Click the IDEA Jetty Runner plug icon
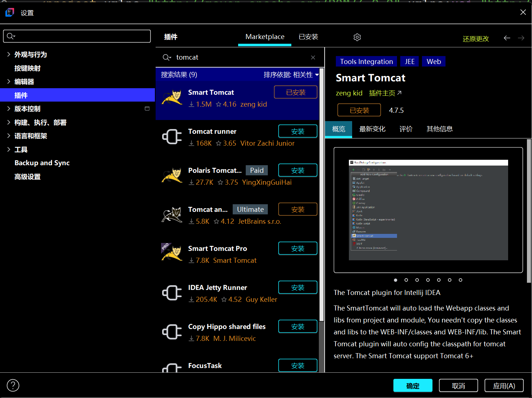 pyautogui.click(x=172, y=293)
